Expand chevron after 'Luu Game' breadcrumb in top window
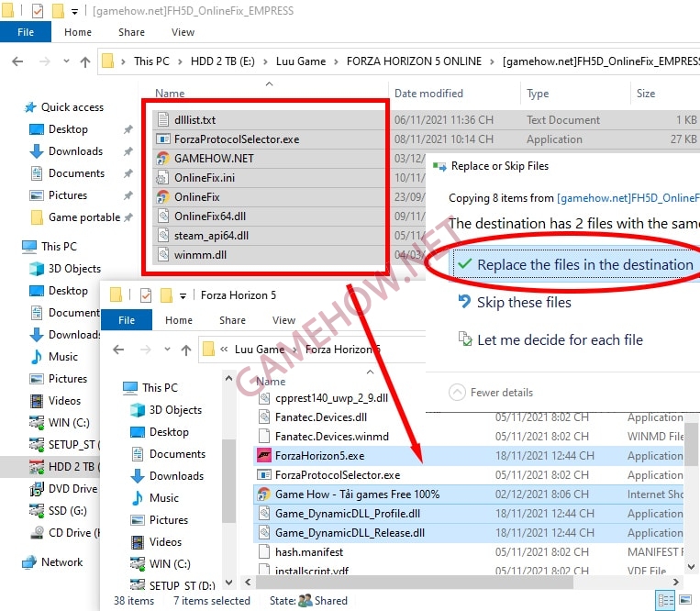Image resolution: width=700 pixels, height=611 pixels. coord(336,61)
